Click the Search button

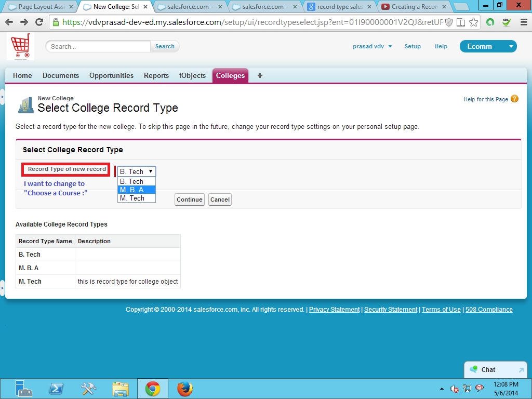[165, 46]
